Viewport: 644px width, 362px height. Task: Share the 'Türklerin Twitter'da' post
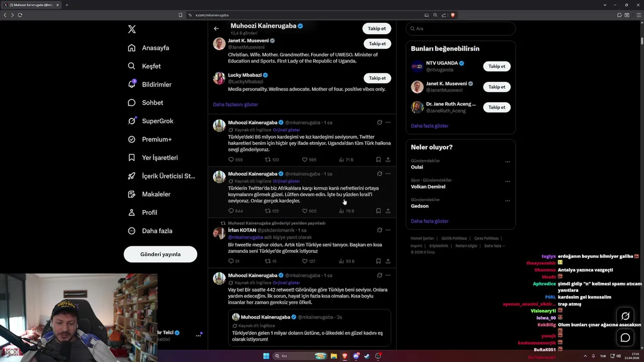coord(388,211)
